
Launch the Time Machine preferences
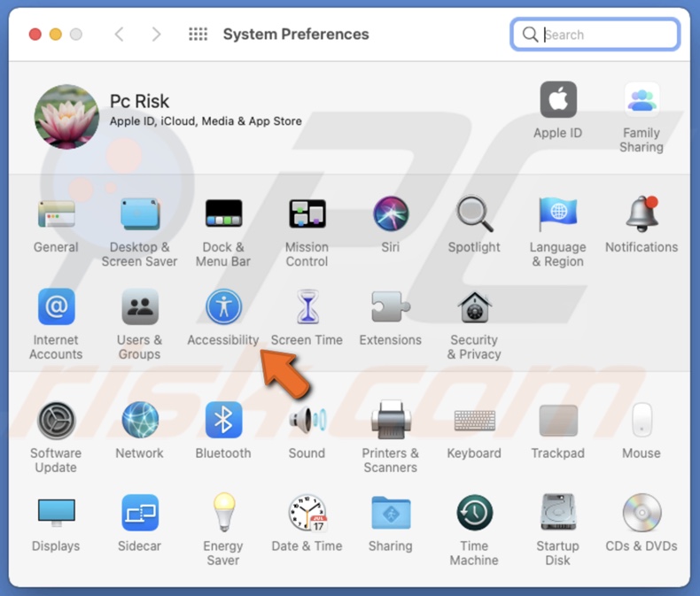point(474,513)
